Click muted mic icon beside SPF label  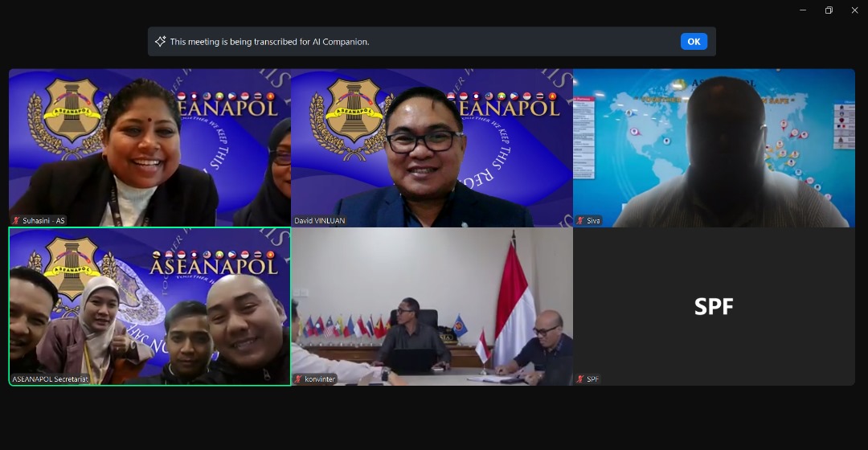click(580, 379)
